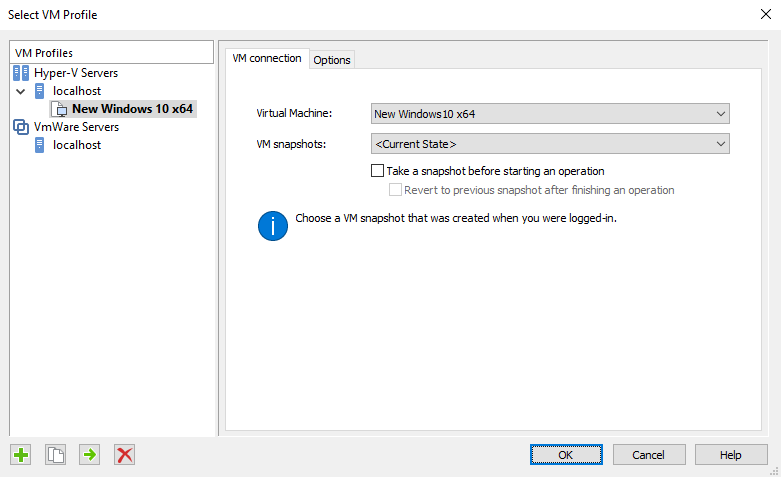
Task: Collapse the Hyper-V localhost tree node
Action: coord(20,91)
